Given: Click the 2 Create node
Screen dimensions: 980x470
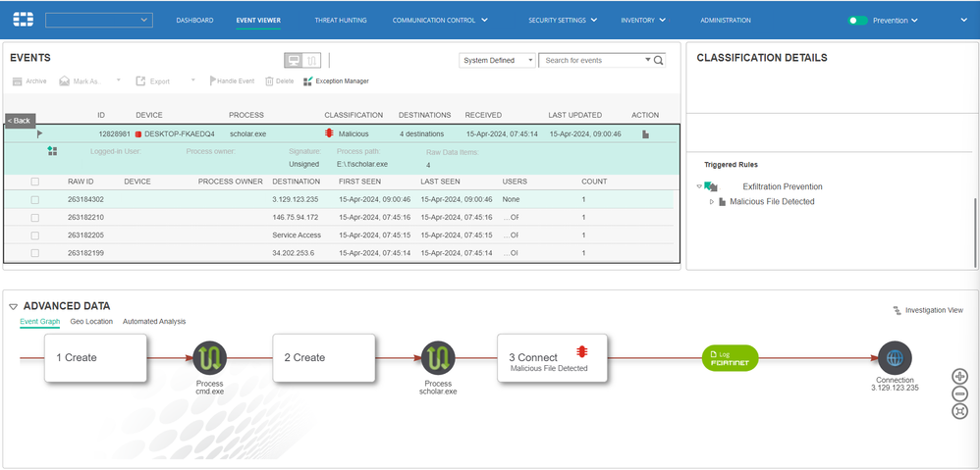Looking at the screenshot, I should (x=324, y=357).
